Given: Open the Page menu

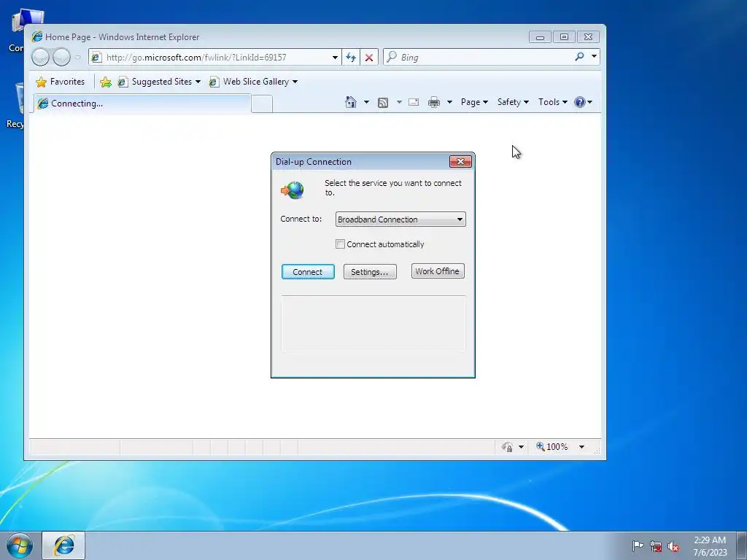Looking at the screenshot, I should pyautogui.click(x=474, y=102).
